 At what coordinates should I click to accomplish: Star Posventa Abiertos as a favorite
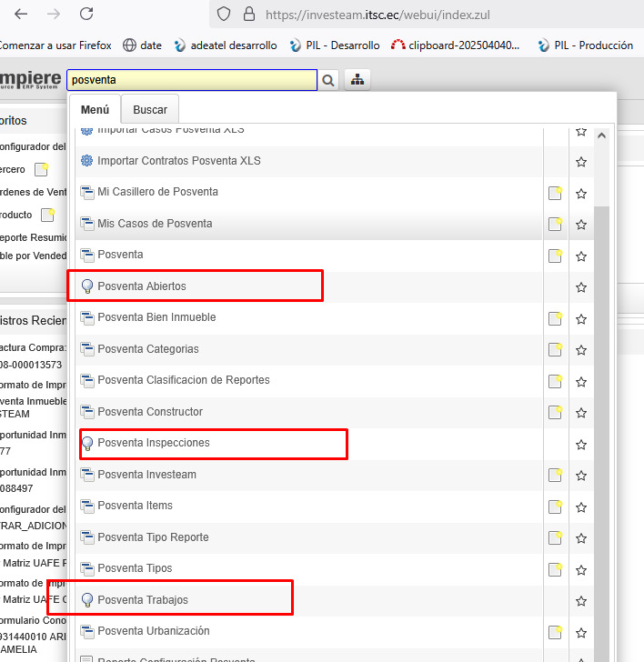(581, 287)
